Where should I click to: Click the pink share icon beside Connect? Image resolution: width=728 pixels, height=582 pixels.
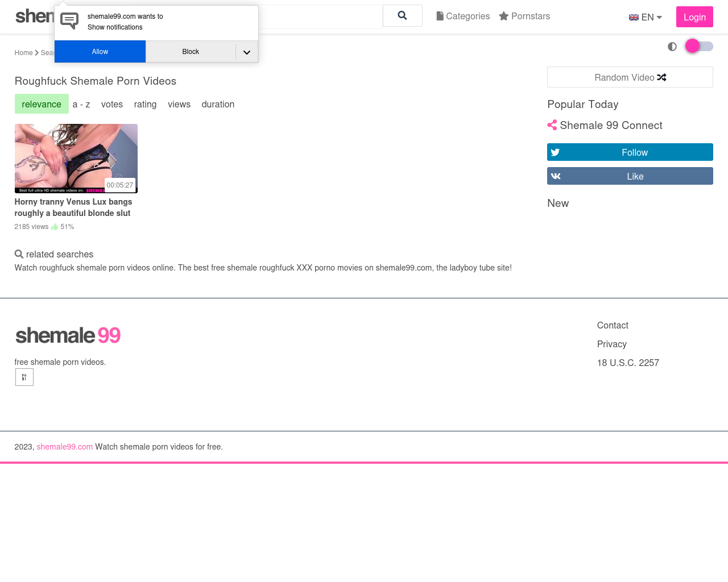[x=552, y=125]
